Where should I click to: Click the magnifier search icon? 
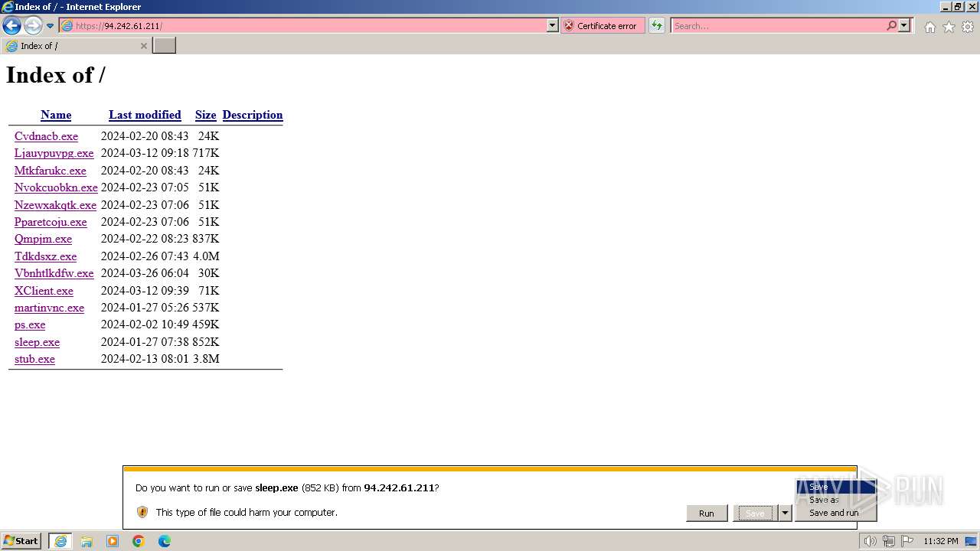tap(891, 26)
